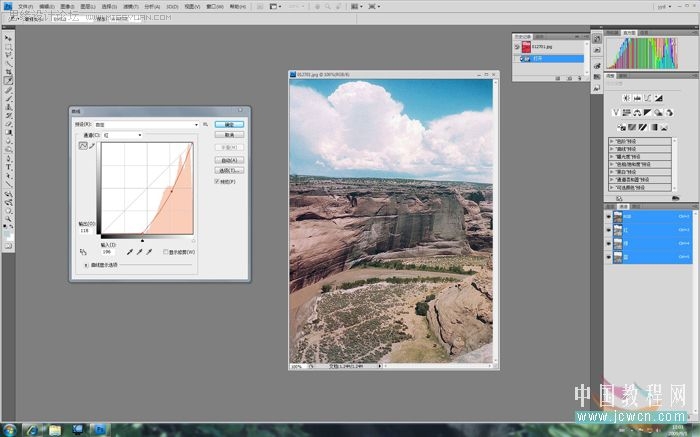Screen dimensions: 700x437
Task: Choose the pencil draw-curve tool in Curves
Action: (92, 146)
